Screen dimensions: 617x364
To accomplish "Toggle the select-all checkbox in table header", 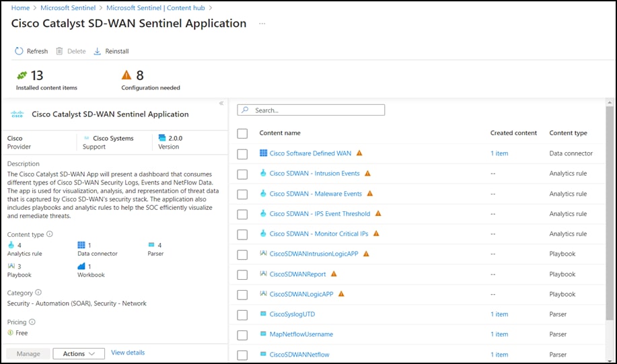I will pyautogui.click(x=242, y=133).
